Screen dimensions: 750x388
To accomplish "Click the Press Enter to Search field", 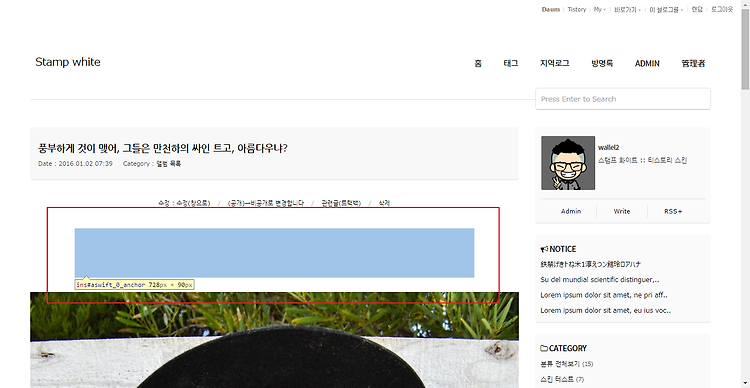I will [x=623, y=99].
